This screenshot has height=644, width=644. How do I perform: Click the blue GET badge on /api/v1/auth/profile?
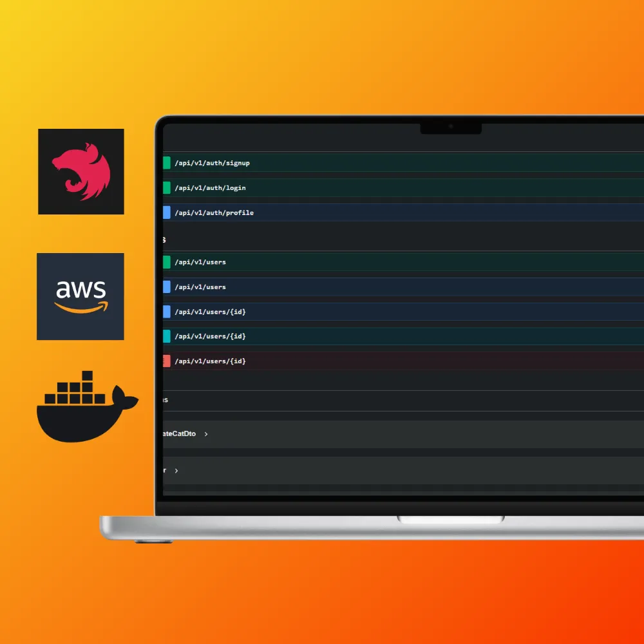pos(166,213)
